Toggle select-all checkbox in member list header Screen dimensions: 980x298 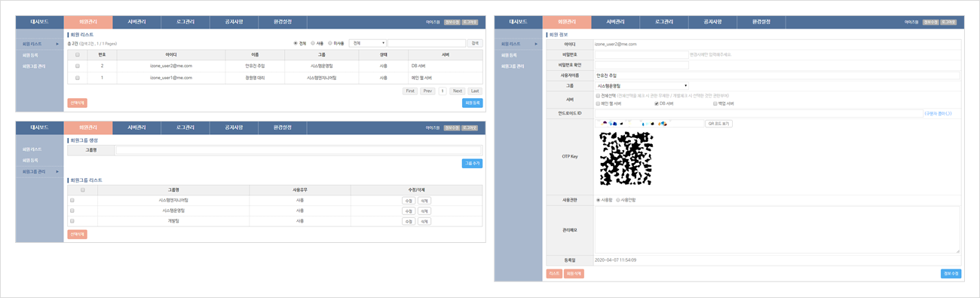77,55
